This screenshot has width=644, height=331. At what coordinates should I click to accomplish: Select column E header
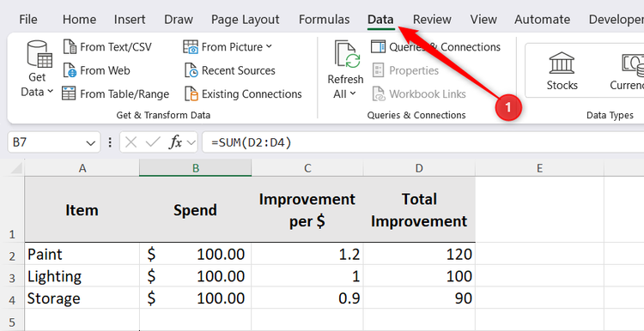coord(540,168)
